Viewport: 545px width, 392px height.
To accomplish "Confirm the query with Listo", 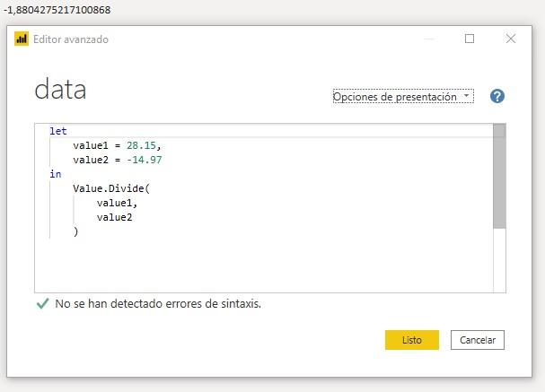I will tap(411, 340).
